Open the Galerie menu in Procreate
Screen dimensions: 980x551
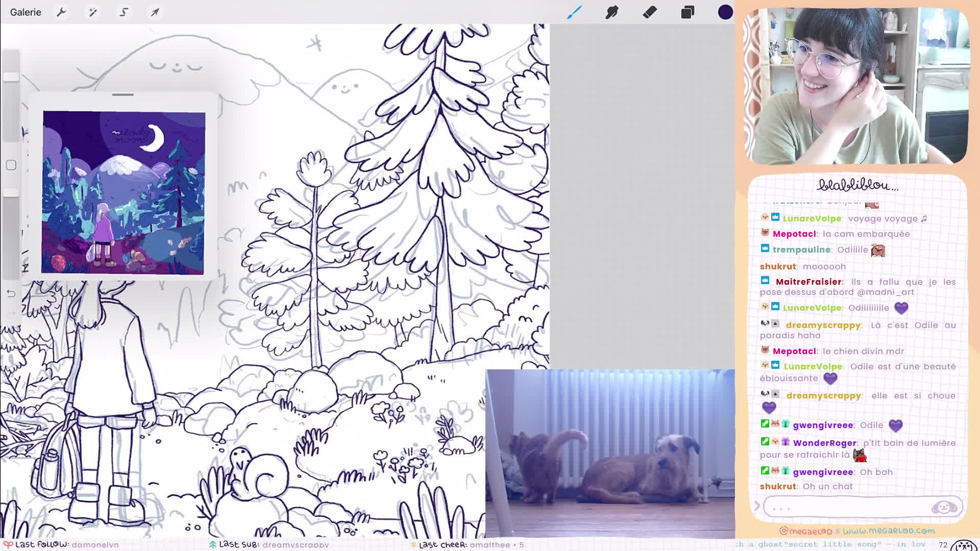point(26,12)
